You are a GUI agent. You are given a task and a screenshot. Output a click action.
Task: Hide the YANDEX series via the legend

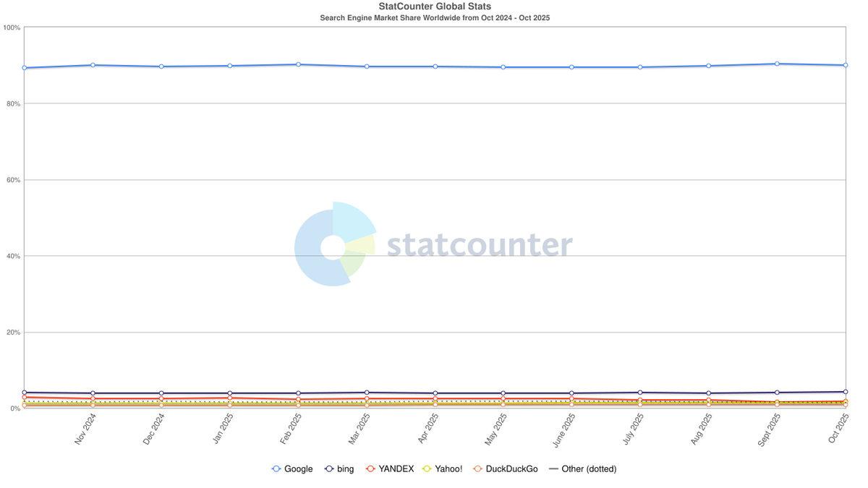point(389,469)
